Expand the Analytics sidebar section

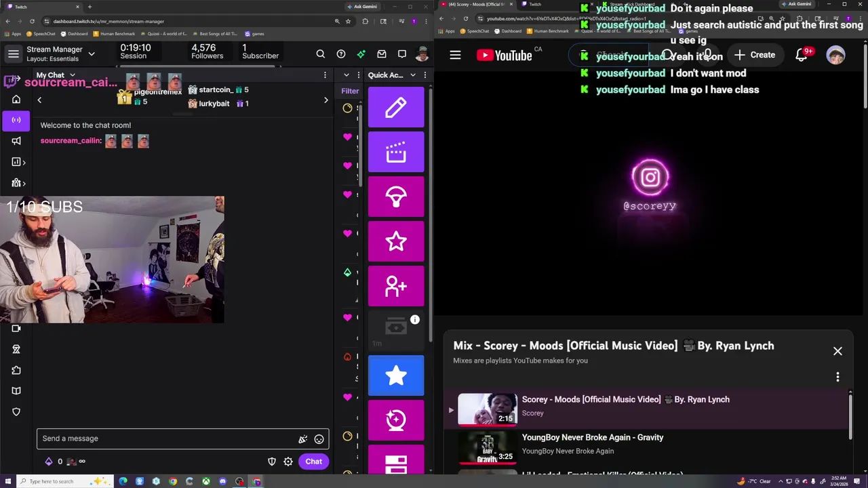(x=19, y=162)
